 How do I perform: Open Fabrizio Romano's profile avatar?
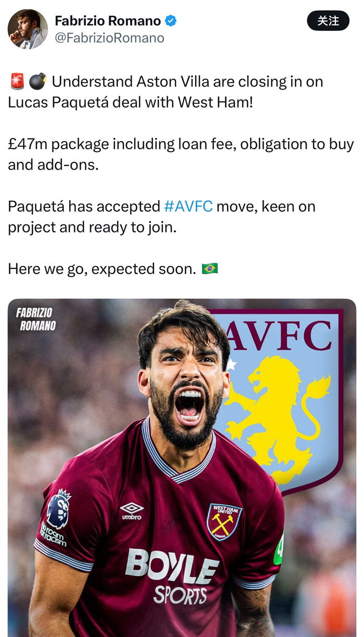(x=28, y=29)
